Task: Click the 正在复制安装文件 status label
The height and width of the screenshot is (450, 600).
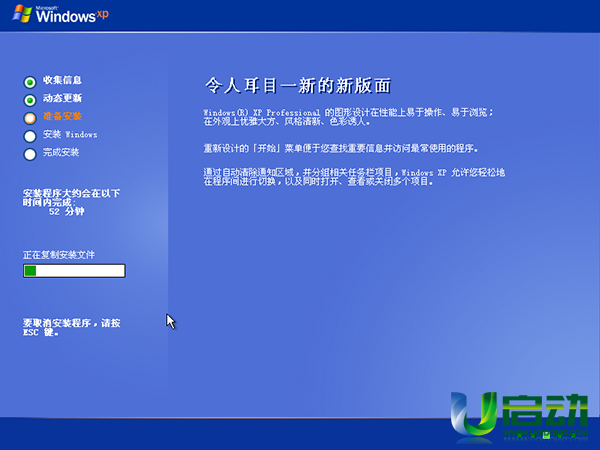Action: point(59,255)
